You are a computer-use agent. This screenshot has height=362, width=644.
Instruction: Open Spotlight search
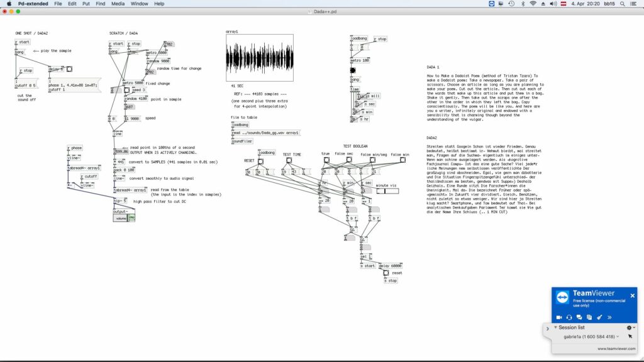click(x=623, y=4)
